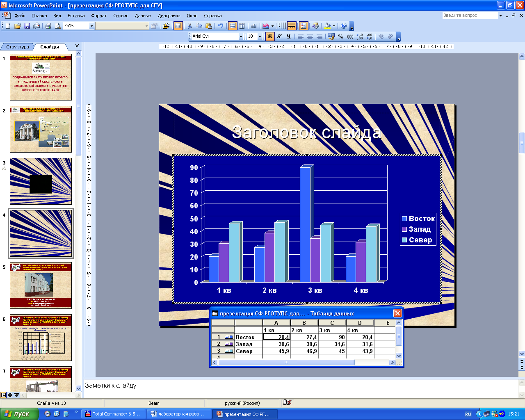525x420 pixels.
Task: Open the Arial Cyr font dropdown
Action: (x=241, y=37)
